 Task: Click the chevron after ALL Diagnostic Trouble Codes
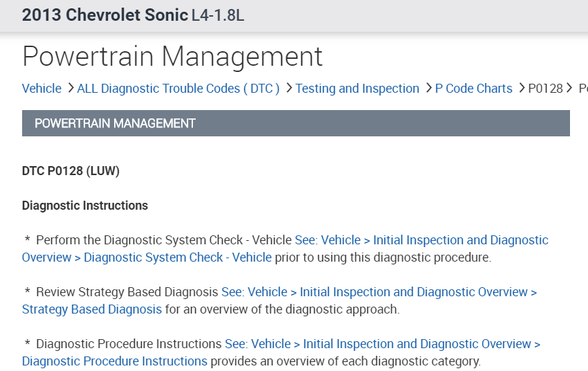coord(288,89)
